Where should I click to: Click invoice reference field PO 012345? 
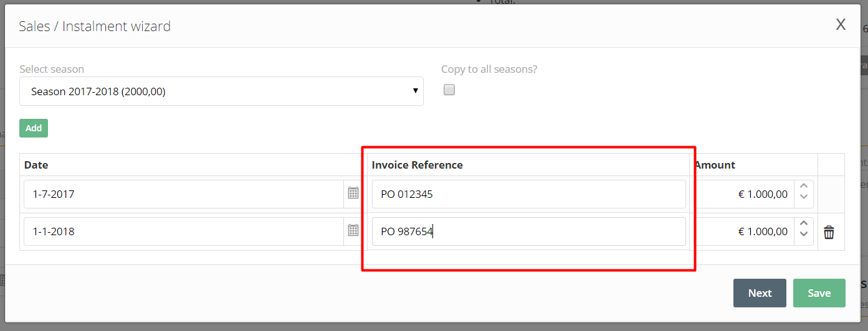pos(529,194)
